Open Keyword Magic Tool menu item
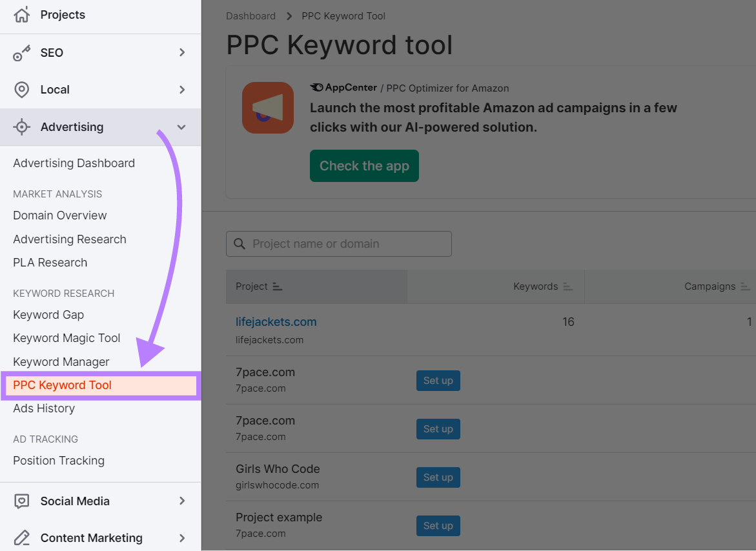The width and height of the screenshot is (756, 551). tap(66, 338)
